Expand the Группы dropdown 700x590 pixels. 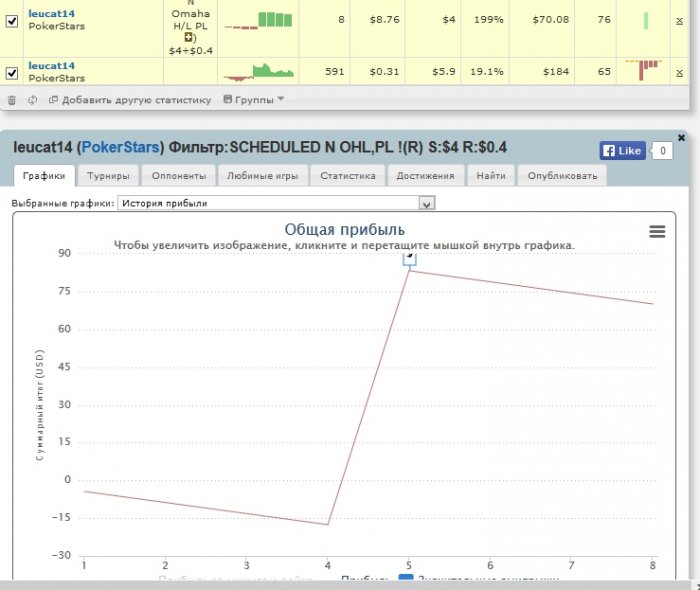[x=254, y=100]
